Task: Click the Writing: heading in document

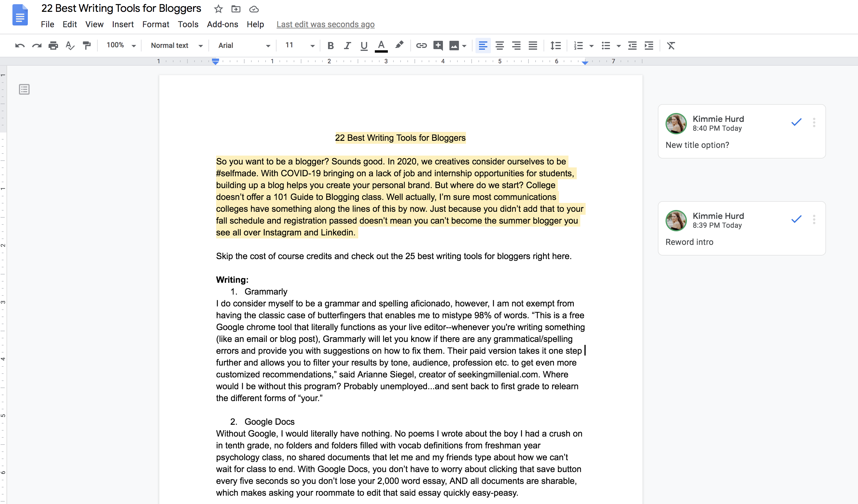Action: [x=232, y=280]
